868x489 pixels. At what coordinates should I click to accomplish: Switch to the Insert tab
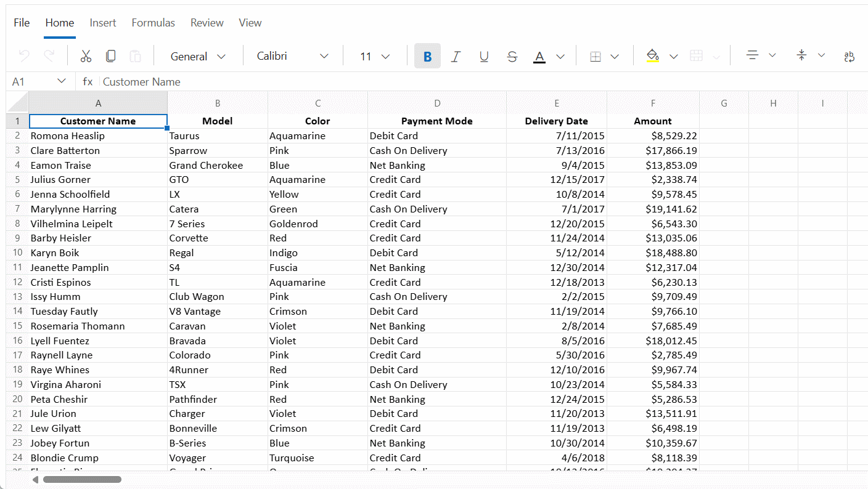click(x=103, y=23)
